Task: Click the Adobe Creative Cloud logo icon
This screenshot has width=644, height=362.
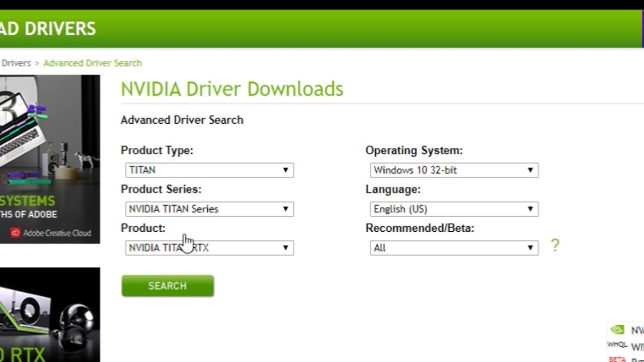Action: 16,233
